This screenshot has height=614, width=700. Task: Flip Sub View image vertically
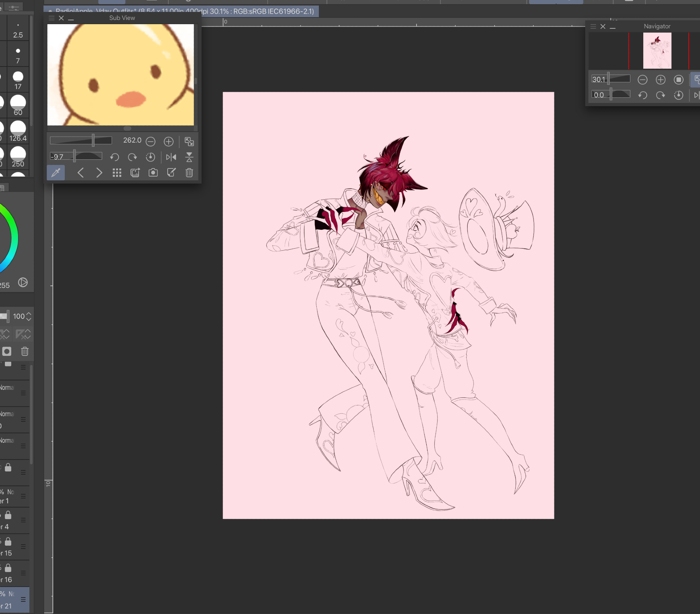189,157
